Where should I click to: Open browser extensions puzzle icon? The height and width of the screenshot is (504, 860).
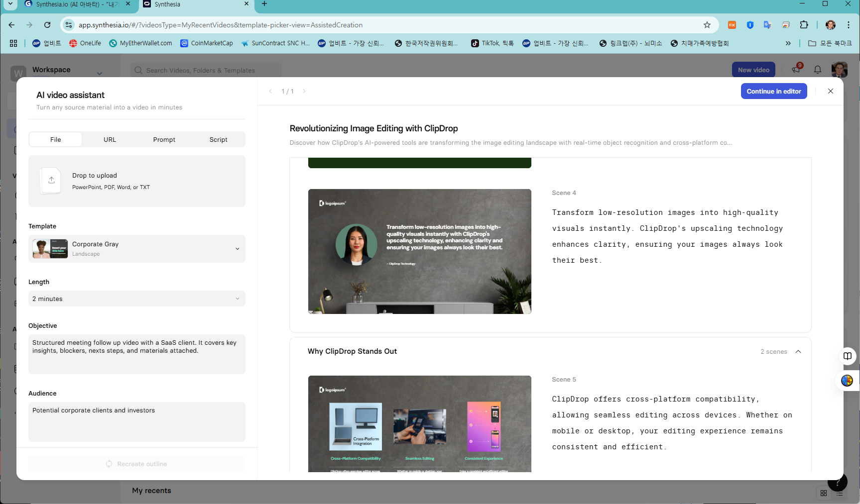coord(804,25)
